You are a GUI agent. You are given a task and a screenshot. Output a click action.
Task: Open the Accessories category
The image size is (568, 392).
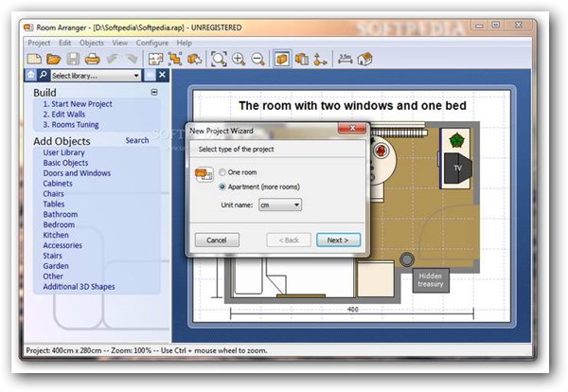(x=62, y=245)
